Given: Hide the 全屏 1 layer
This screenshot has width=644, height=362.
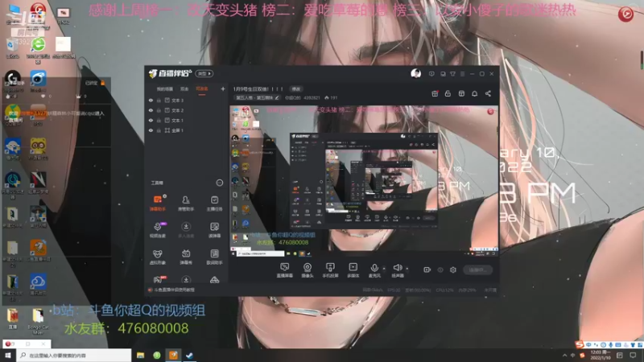Looking at the screenshot, I should point(151,130).
